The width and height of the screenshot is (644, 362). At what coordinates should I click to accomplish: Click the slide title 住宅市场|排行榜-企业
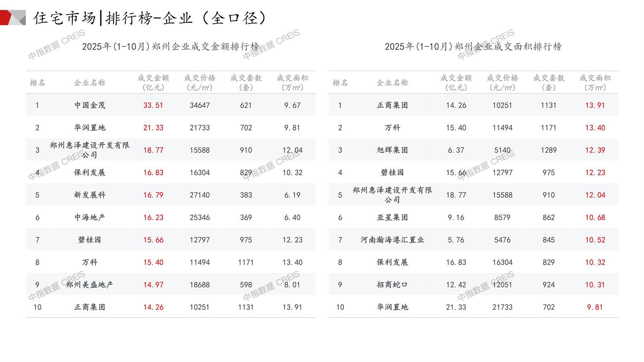click(x=151, y=18)
